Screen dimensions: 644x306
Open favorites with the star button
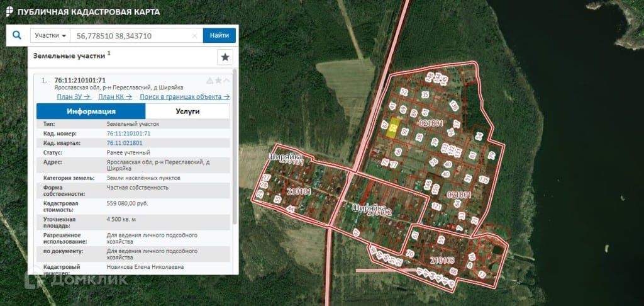225,57
